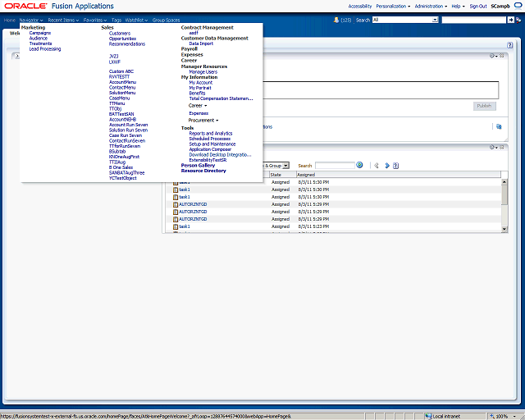This screenshot has height=420, width=525.
Task: Open the Recent Items menu
Action: click(63, 20)
